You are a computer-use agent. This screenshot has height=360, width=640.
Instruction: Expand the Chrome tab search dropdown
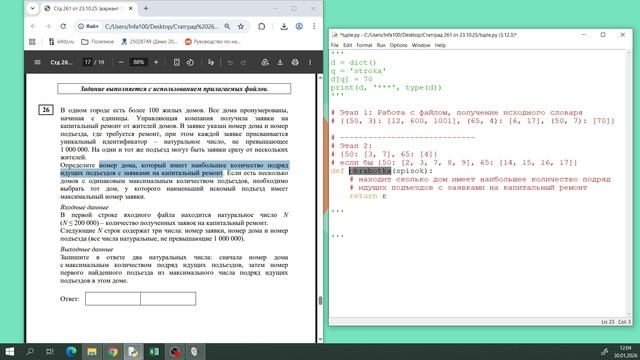(32, 8)
